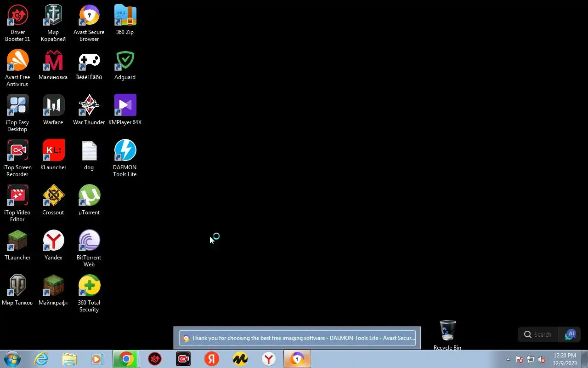Launch Windows Media Player from taskbar

[97, 359]
